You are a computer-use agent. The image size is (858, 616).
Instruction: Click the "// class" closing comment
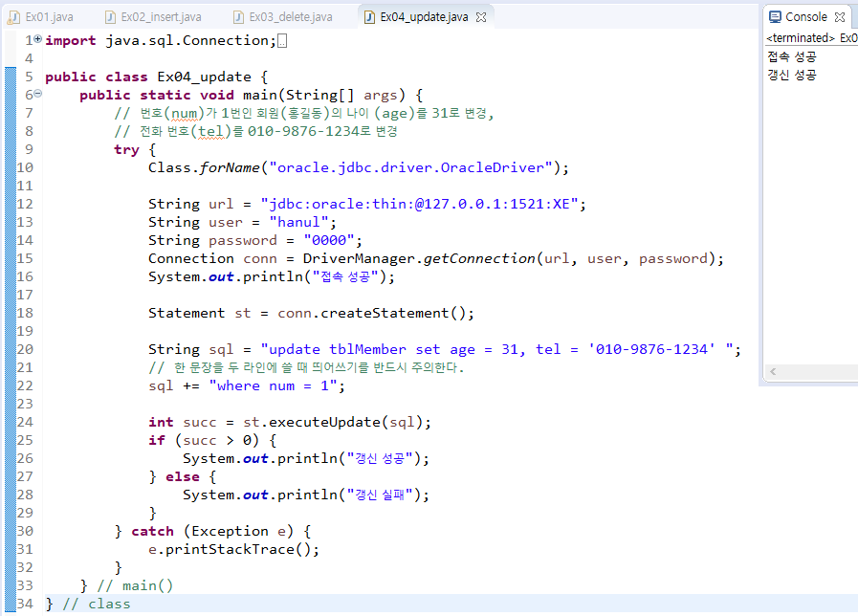click(x=97, y=604)
